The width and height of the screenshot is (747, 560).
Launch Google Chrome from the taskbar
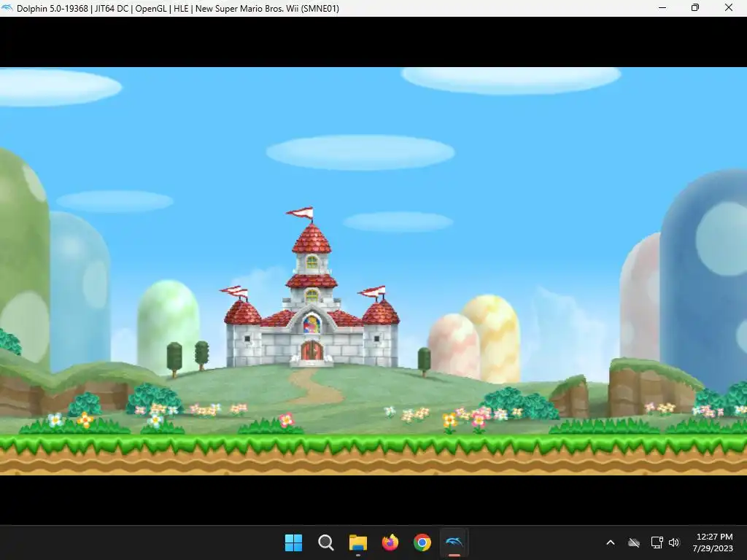[422, 542]
